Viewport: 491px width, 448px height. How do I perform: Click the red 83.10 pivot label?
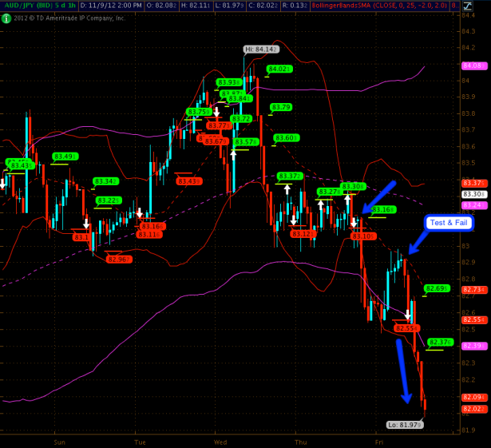click(x=363, y=236)
